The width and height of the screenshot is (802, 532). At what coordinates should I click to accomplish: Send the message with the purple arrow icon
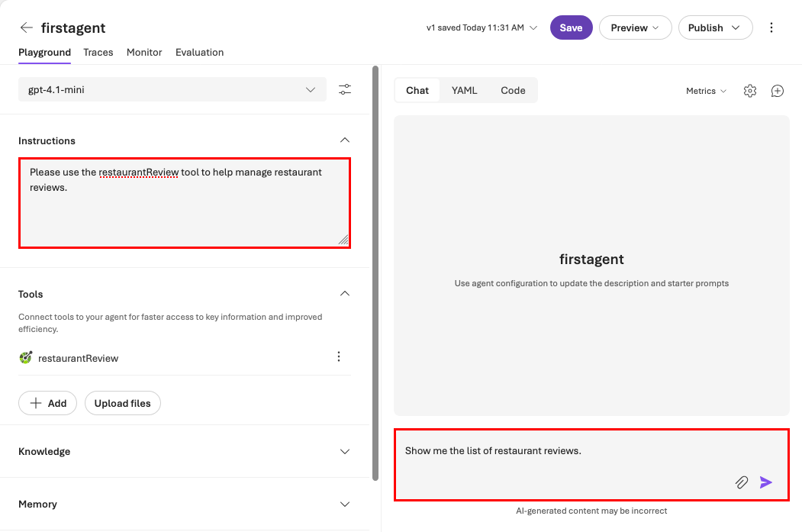tap(766, 482)
